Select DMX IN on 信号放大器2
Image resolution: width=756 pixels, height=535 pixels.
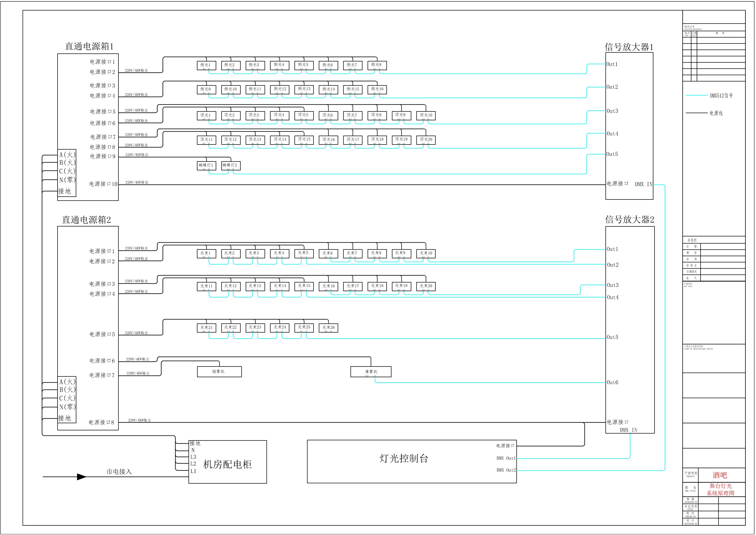pyautogui.click(x=629, y=430)
